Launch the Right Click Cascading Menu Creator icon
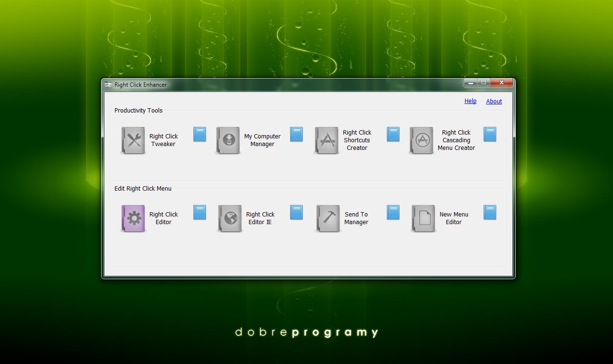 pyautogui.click(x=421, y=140)
